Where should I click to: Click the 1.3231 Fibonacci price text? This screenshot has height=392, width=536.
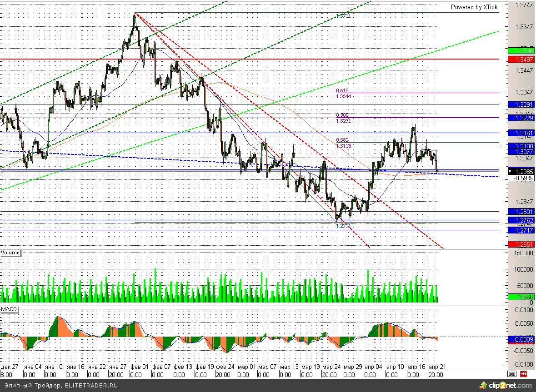click(x=344, y=121)
